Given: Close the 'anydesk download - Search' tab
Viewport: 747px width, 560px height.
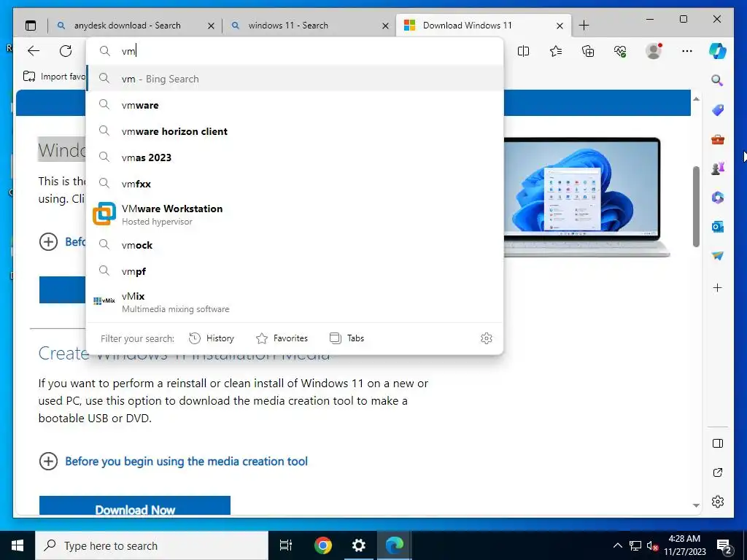Looking at the screenshot, I should [211, 26].
